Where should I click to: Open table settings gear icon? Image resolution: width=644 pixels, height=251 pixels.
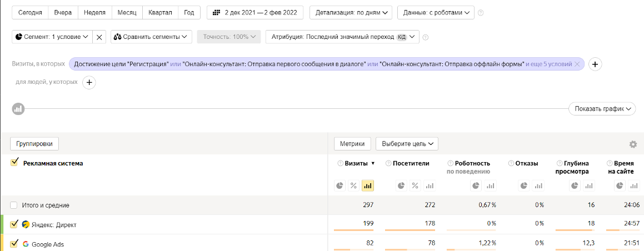click(633, 144)
